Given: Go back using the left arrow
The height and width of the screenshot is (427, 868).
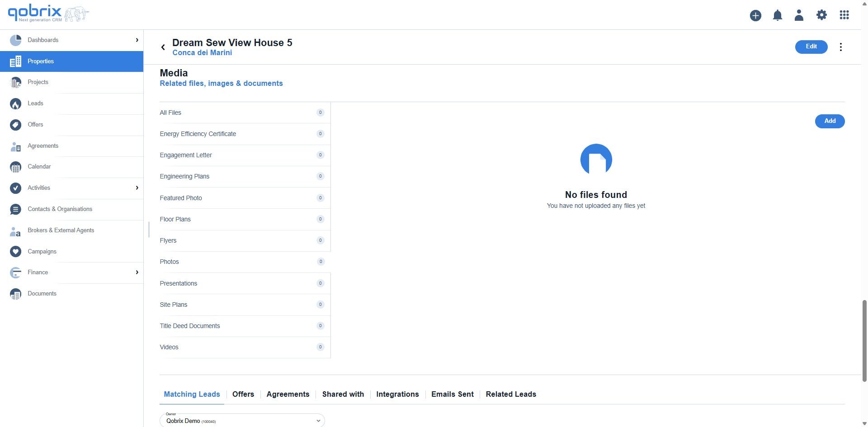Looking at the screenshot, I should coord(163,47).
